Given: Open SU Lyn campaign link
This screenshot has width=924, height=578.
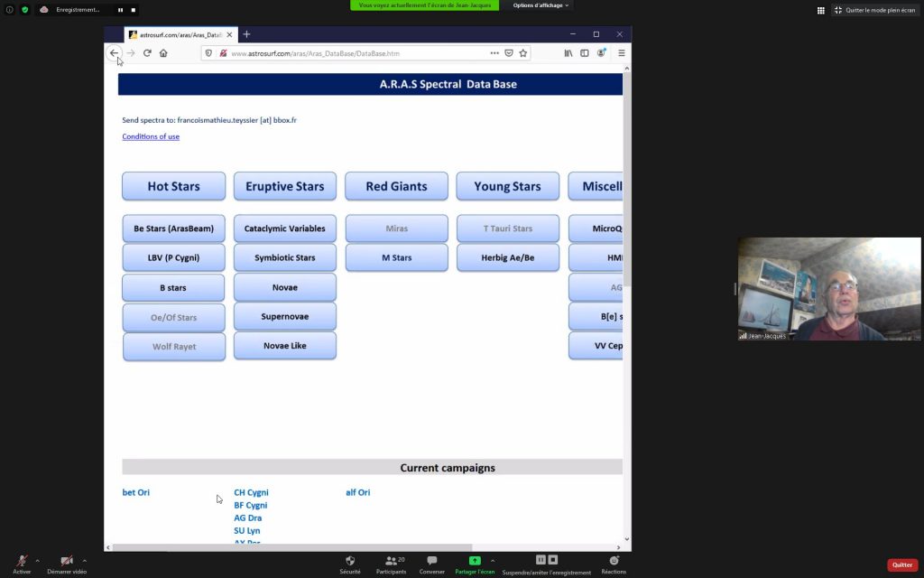Looking at the screenshot, I should (x=247, y=531).
